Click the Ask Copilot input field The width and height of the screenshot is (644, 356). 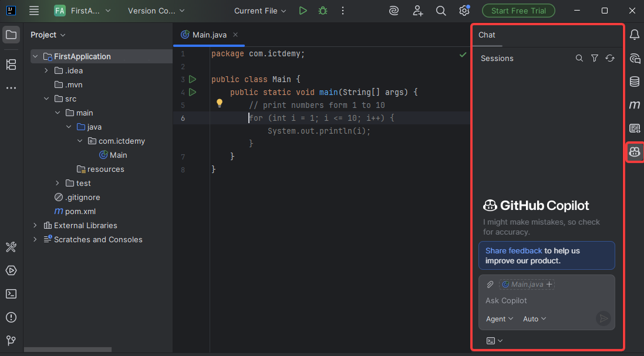[546, 301]
